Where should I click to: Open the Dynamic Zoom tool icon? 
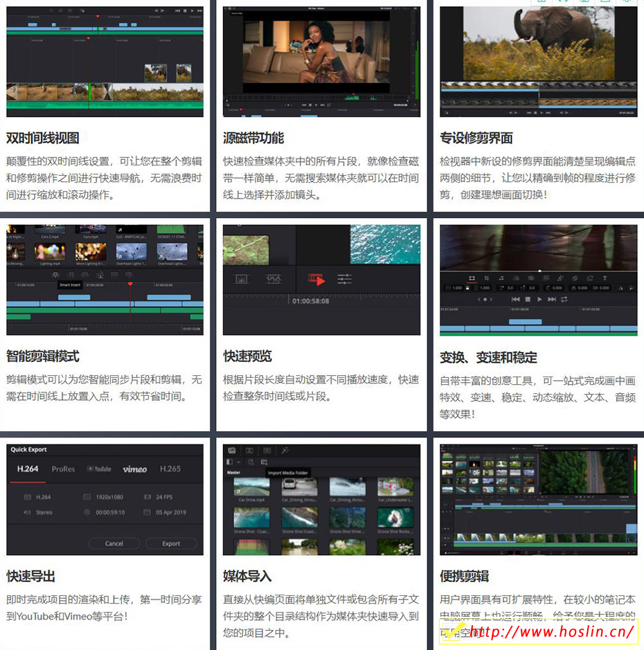point(546,278)
